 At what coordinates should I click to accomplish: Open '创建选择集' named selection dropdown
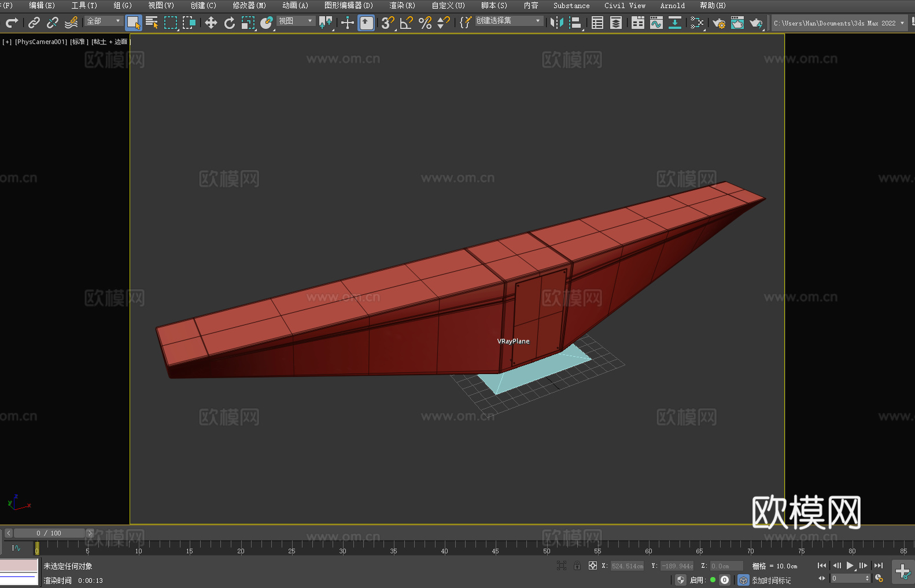[509, 21]
